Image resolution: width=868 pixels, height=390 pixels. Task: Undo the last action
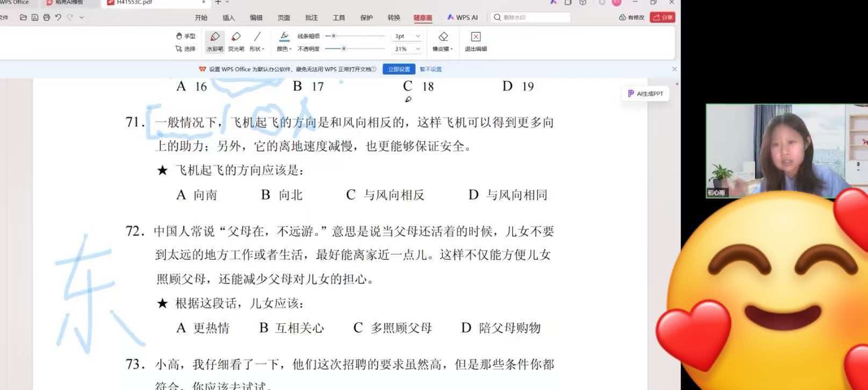tap(58, 17)
